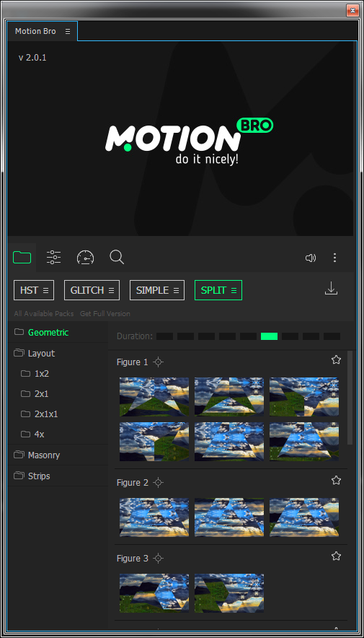This screenshot has height=638, width=364.
Task: Click the download packs arrow icon
Action: tap(331, 289)
